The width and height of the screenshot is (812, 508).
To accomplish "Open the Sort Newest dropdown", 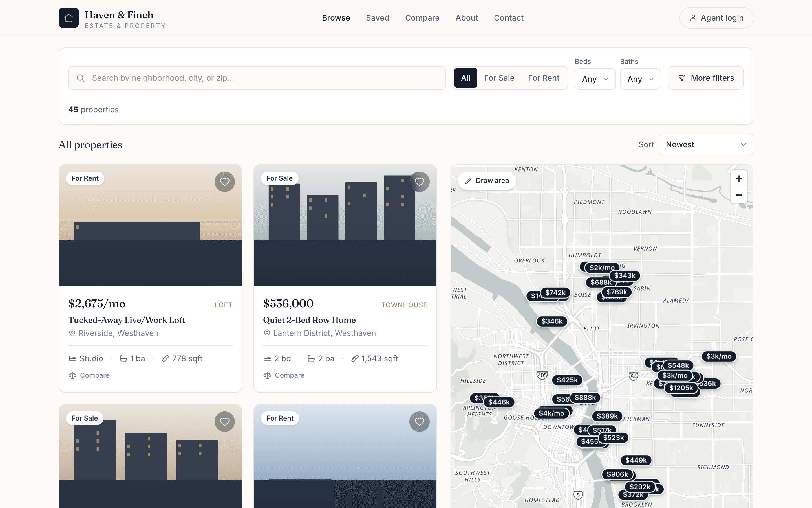I will (x=706, y=144).
